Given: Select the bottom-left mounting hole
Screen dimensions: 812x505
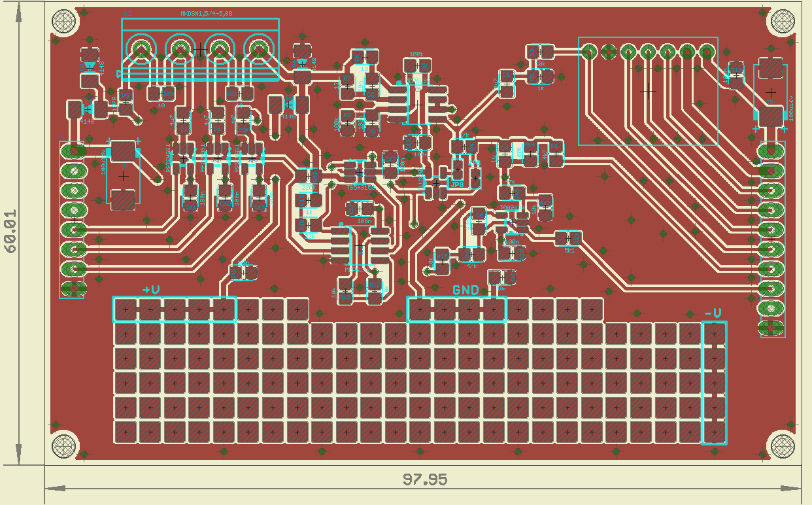Looking at the screenshot, I should point(64,447).
